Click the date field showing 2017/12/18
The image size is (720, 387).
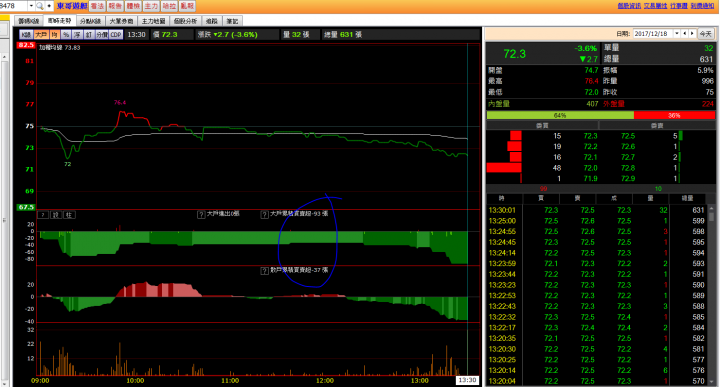pyautogui.click(x=653, y=34)
